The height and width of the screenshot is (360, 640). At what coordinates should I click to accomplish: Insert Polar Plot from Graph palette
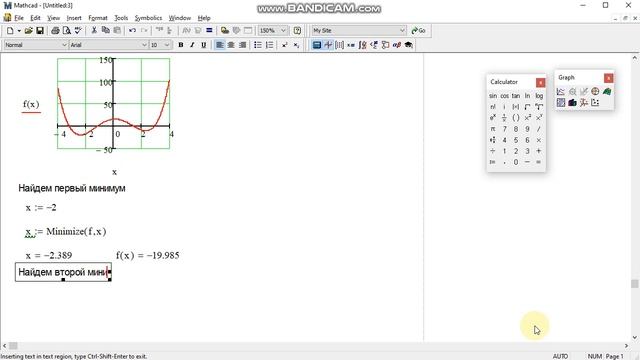[x=595, y=91]
